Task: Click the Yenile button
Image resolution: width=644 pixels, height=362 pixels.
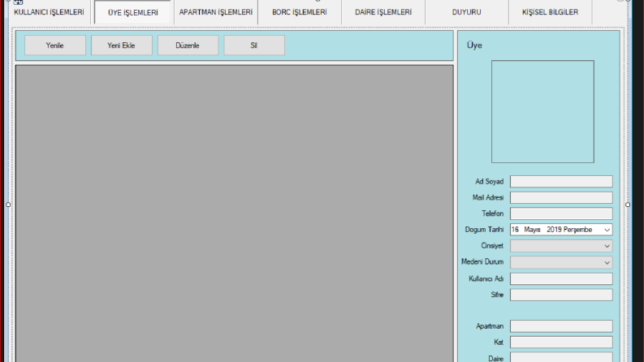Action: pos(55,45)
